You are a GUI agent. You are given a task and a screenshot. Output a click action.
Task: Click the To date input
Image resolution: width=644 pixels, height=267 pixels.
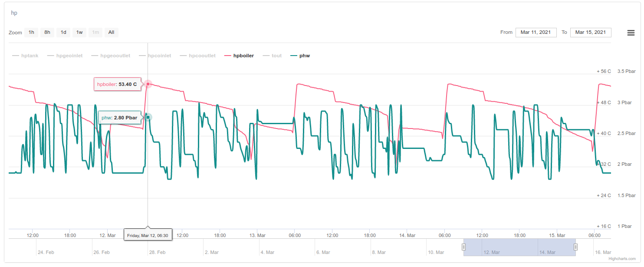591,32
